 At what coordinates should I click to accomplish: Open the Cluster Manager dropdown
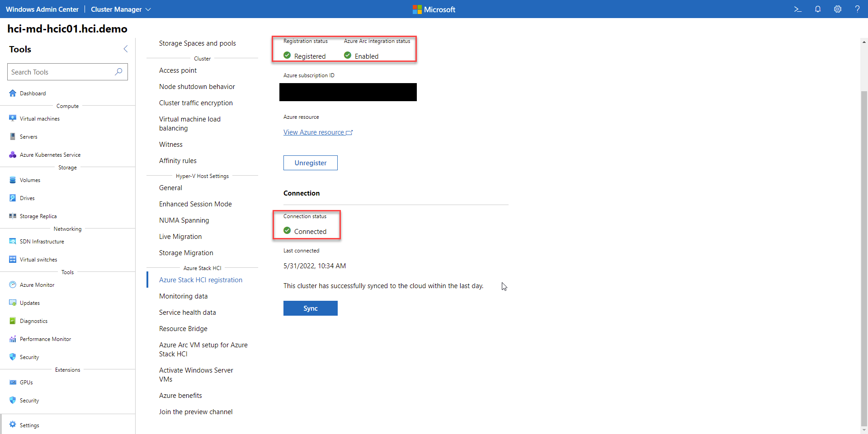tap(121, 9)
